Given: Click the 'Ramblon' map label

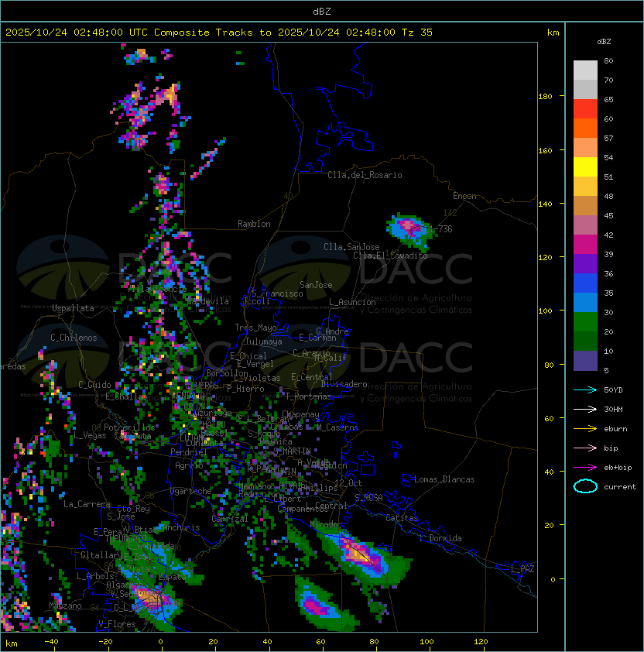Looking at the screenshot, I should [x=254, y=224].
